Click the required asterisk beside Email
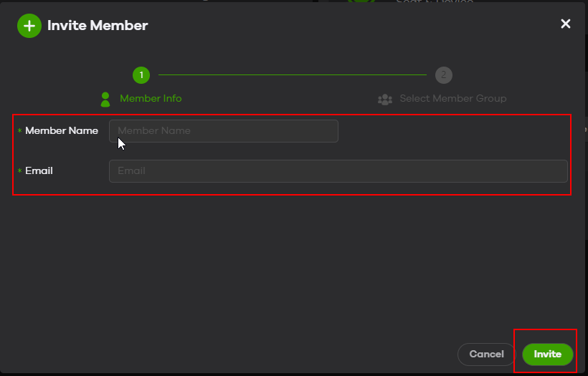The width and height of the screenshot is (588, 376). tap(19, 172)
